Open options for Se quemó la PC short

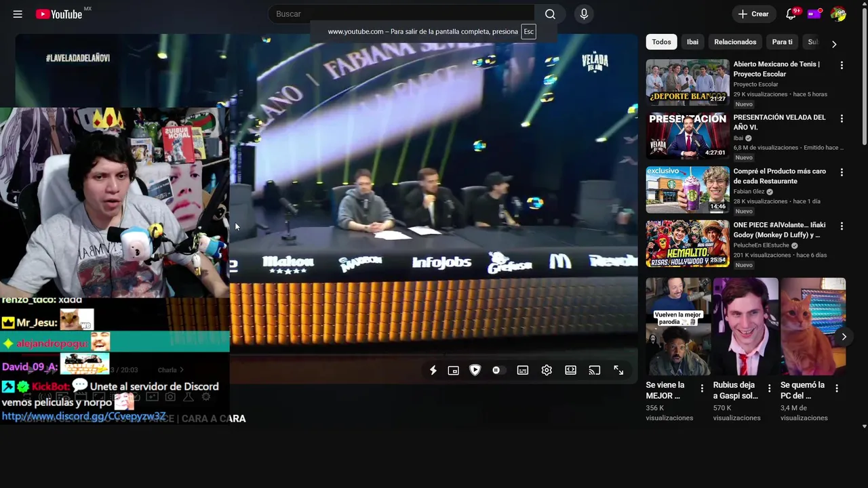click(x=836, y=388)
